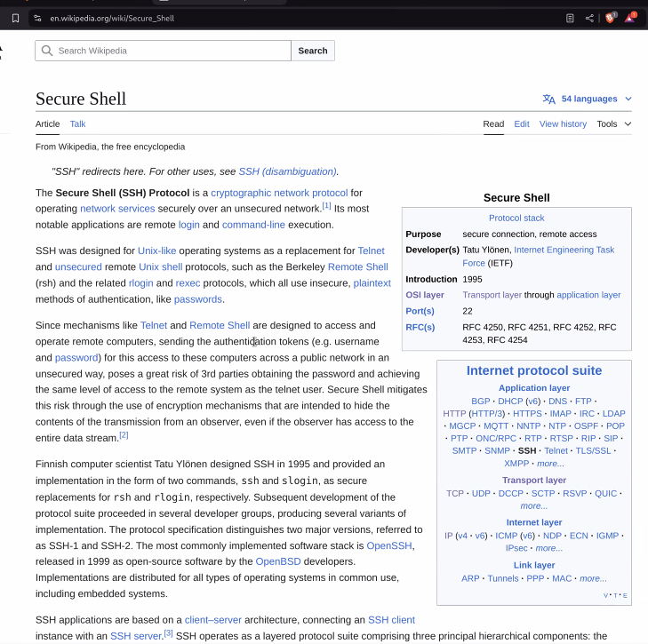Follow the client–server link
The width and height of the screenshot is (648, 644).
pyautogui.click(x=212, y=620)
